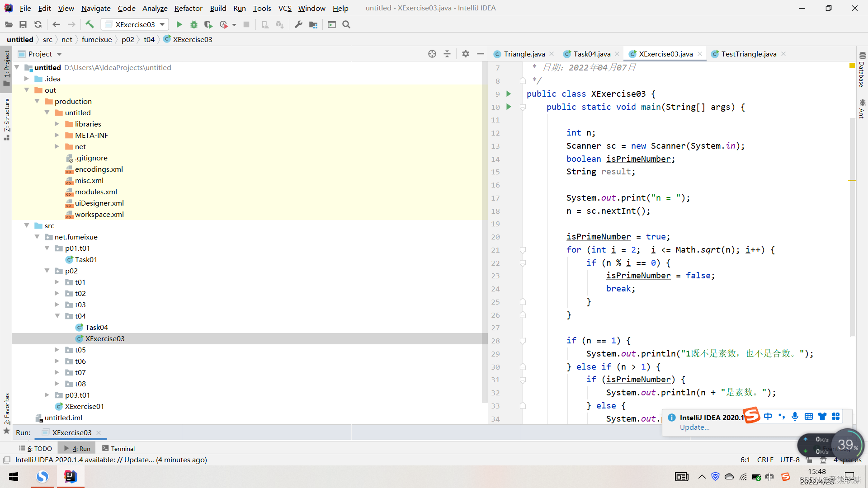This screenshot has width=868, height=488.
Task: Open Settings via the wrench icon
Action: point(298,24)
